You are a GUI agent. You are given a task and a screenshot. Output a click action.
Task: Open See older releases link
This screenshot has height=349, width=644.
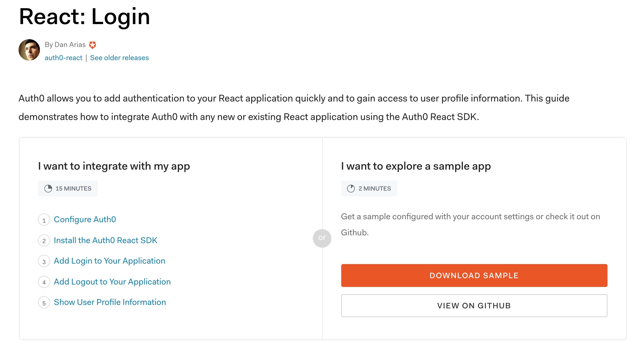[x=119, y=58]
